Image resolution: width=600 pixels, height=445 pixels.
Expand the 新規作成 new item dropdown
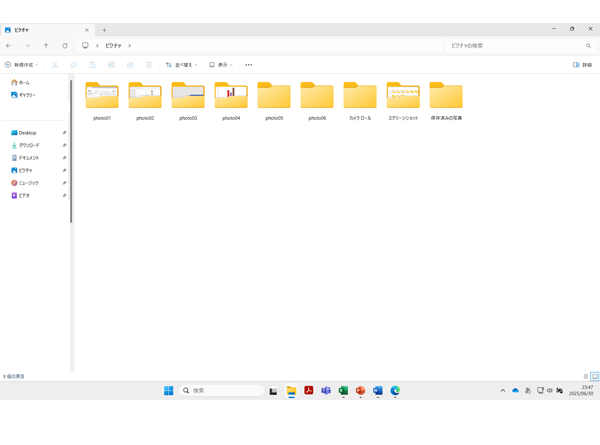click(x=21, y=65)
